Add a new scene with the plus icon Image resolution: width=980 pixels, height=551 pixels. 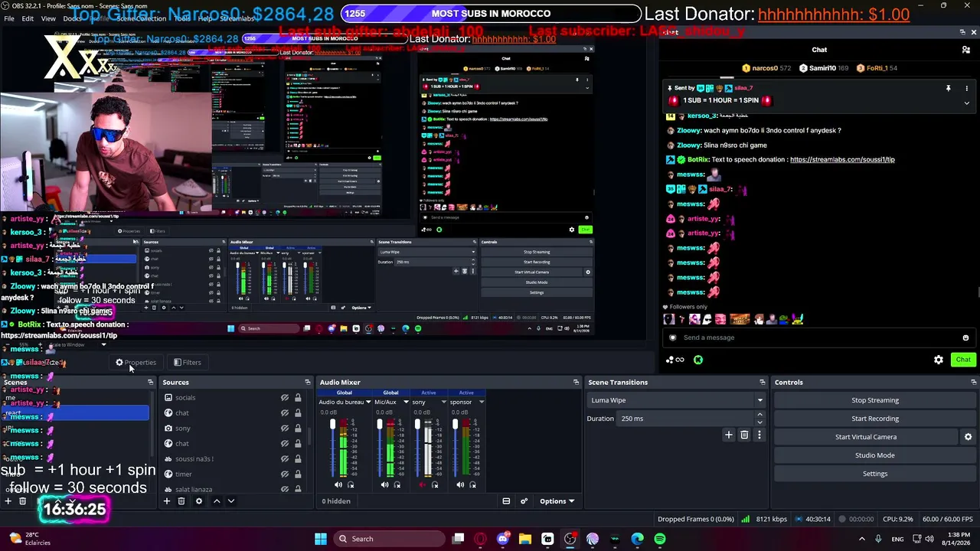tap(8, 501)
